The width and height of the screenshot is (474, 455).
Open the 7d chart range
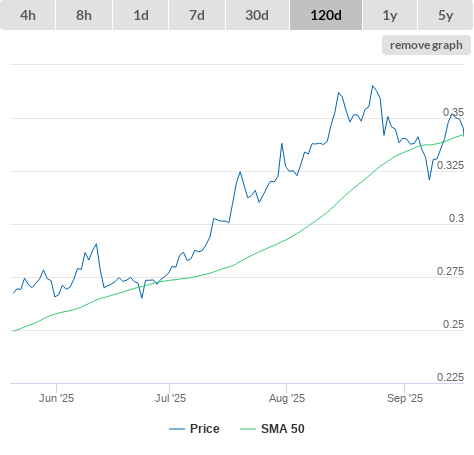(197, 15)
